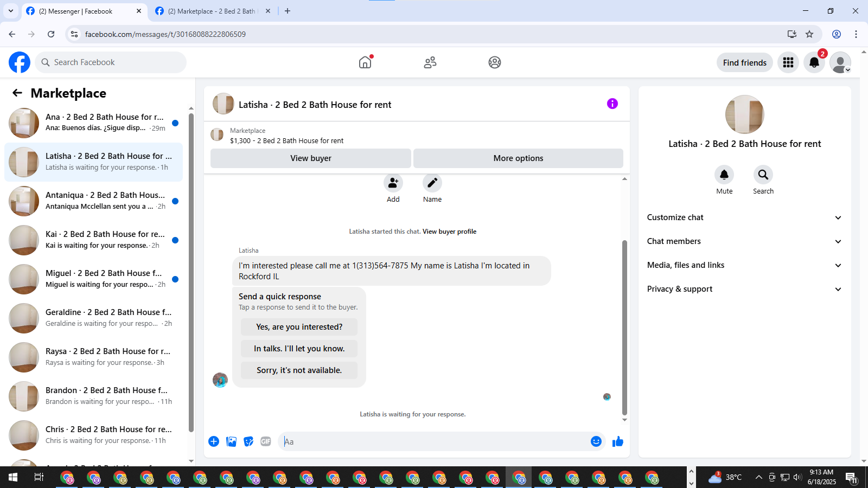Open the $1,300 listing link

point(286,141)
